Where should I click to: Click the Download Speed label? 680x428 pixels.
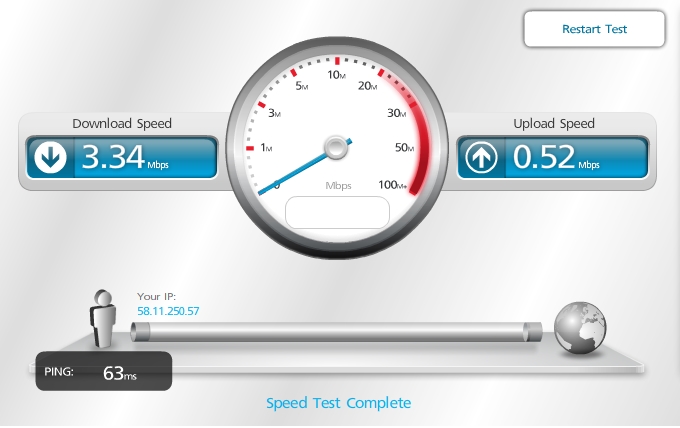point(122,124)
